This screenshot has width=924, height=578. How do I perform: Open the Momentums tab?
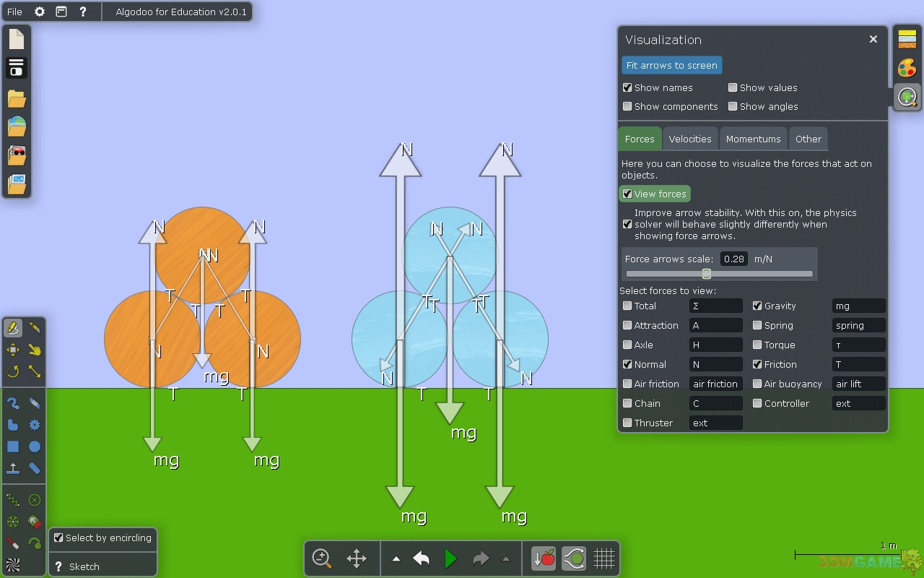click(x=753, y=139)
